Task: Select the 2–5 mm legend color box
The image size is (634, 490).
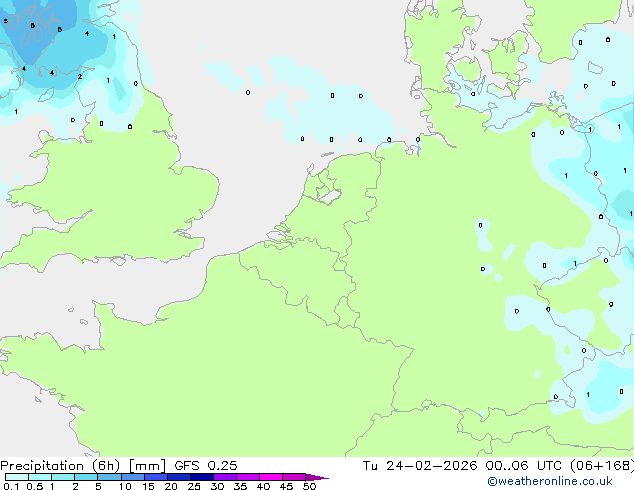Action: (86, 477)
